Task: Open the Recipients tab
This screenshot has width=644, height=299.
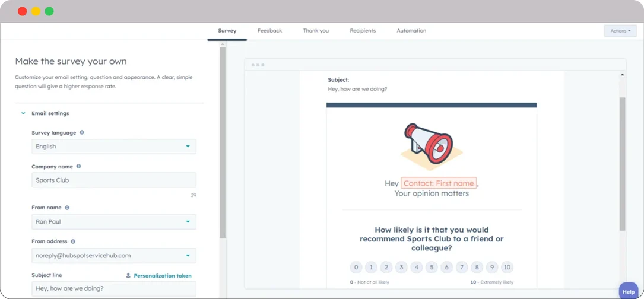Action: click(363, 31)
